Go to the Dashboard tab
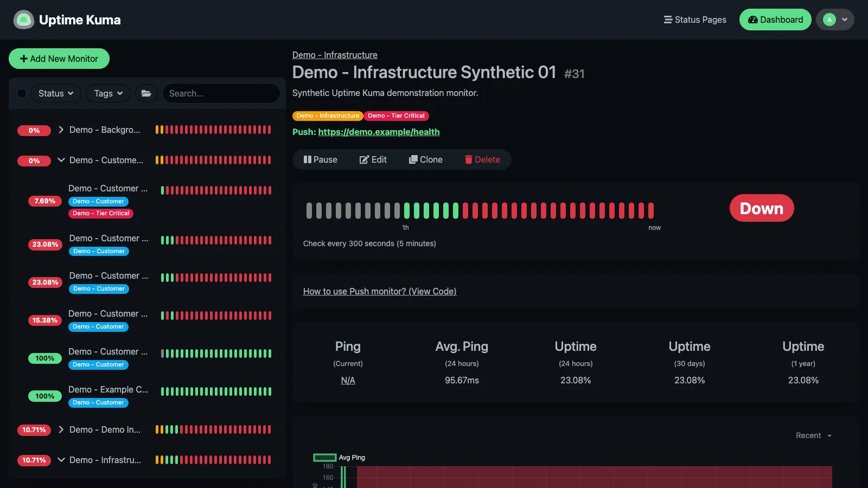The height and width of the screenshot is (488, 868). [x=775, y=20]
